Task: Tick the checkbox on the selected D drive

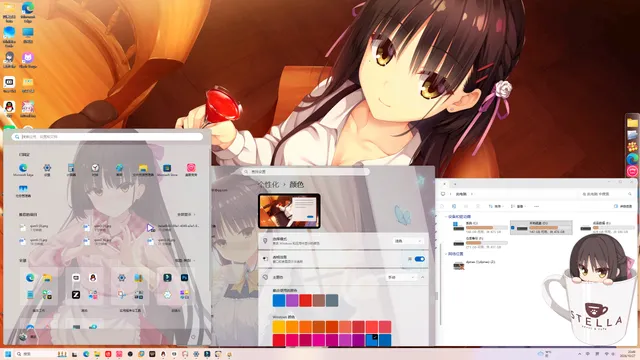Action: [x=513, y=228]
